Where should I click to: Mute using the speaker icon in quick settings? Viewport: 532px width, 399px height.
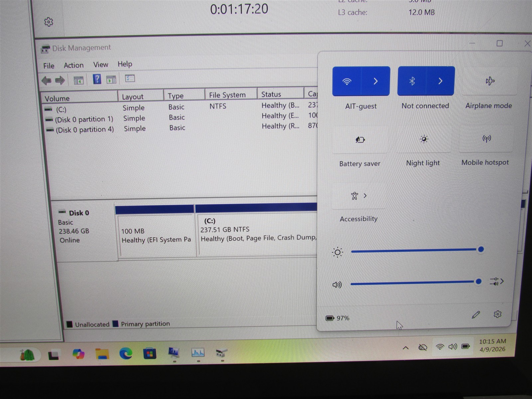337,285
